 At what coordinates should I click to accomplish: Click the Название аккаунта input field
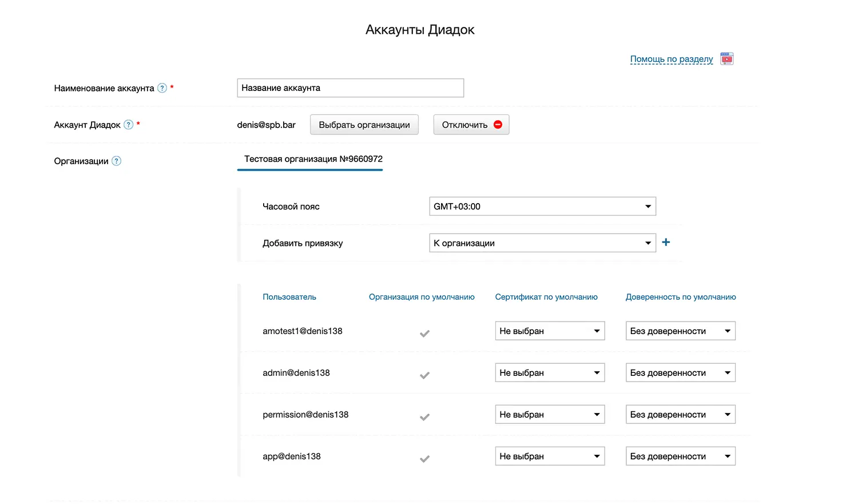point(350,88)
